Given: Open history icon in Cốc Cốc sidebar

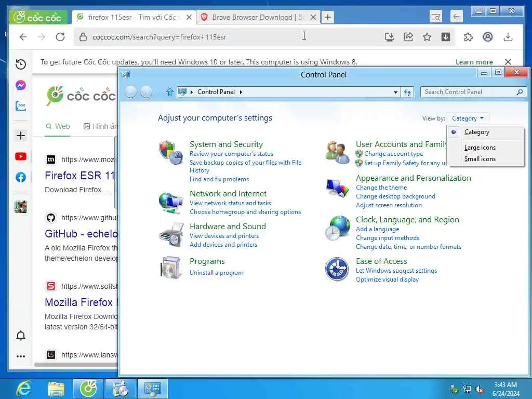Looking at the screenshot, I should [21, 64].
